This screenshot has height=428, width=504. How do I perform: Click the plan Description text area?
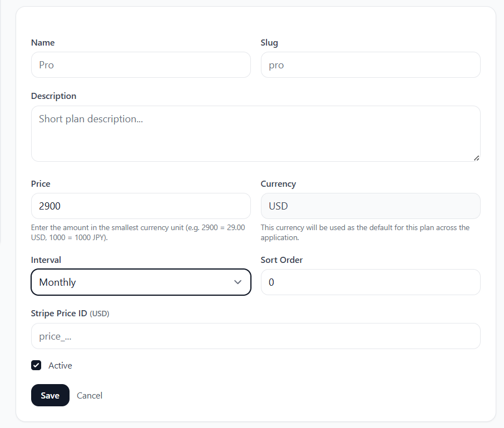[x=255, y=133]
